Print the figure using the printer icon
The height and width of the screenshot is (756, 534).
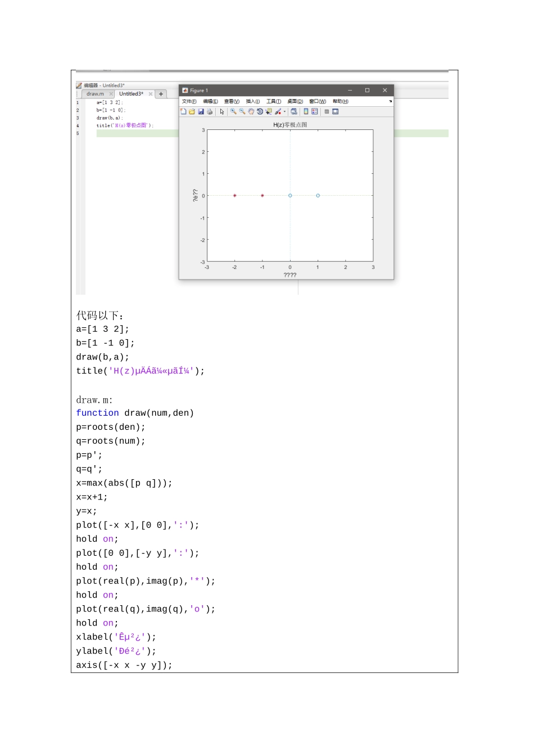[210, 111]
